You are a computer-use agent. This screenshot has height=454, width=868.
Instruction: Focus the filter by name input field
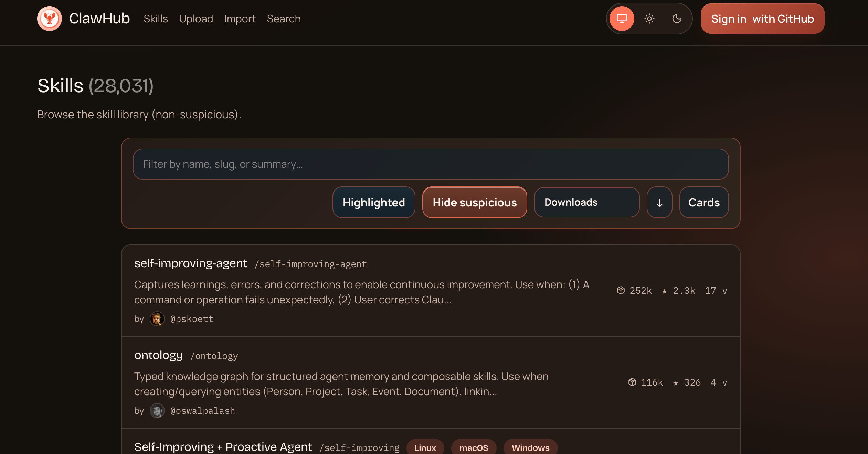pos(430,164)
